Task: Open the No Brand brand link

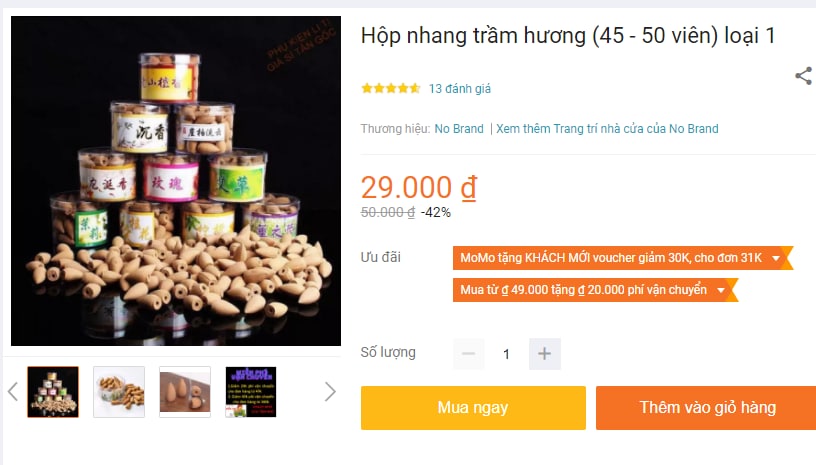Action: tap(459, 129)
